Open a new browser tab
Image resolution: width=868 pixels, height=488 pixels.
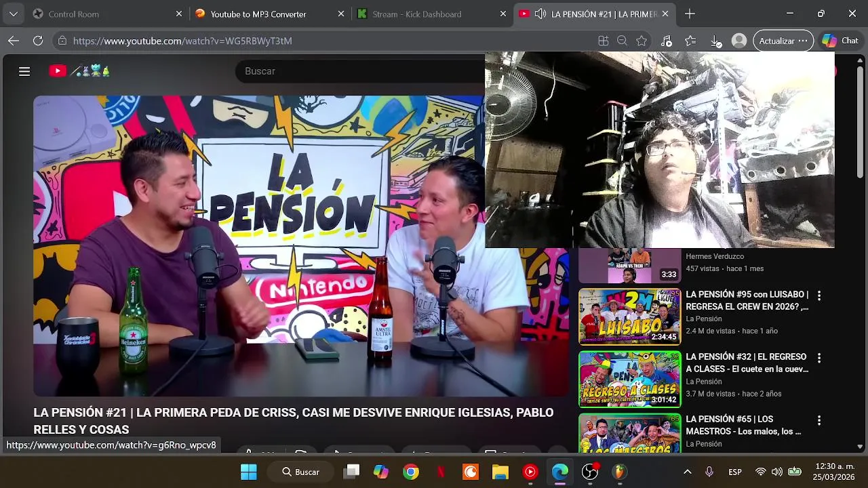tap(690, 14)
